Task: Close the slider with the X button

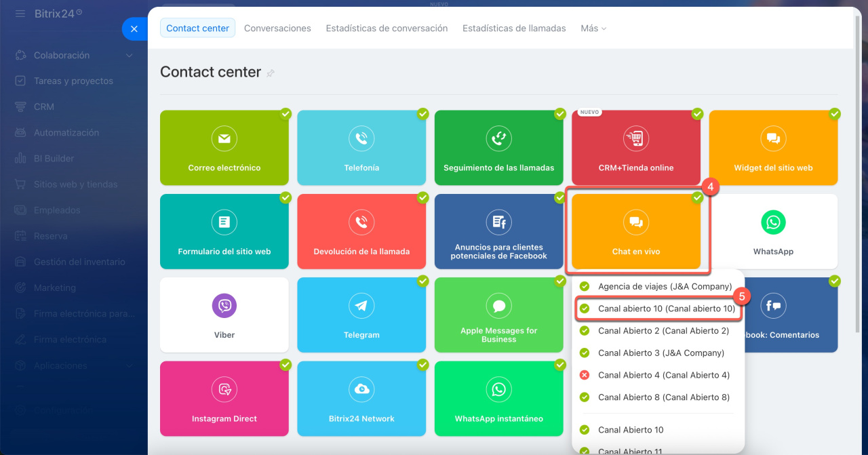Action: pyautogui.click(x=134, y=28)
